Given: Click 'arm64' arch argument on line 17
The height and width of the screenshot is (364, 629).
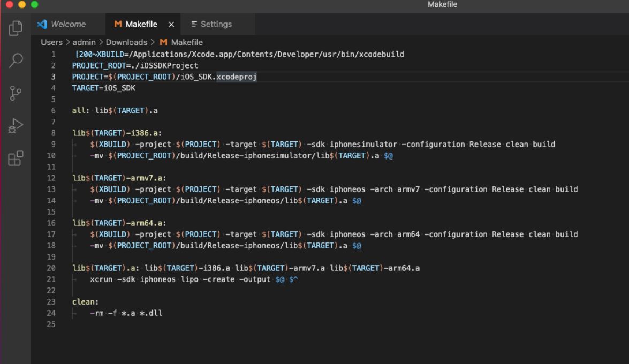Looking at the screenshot, I should click(x=408, y=234).
